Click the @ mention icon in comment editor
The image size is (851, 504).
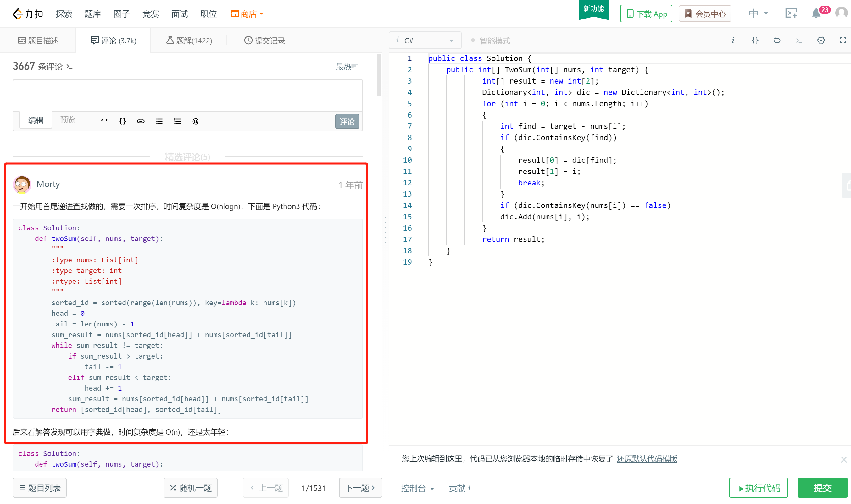pos(195,121)
